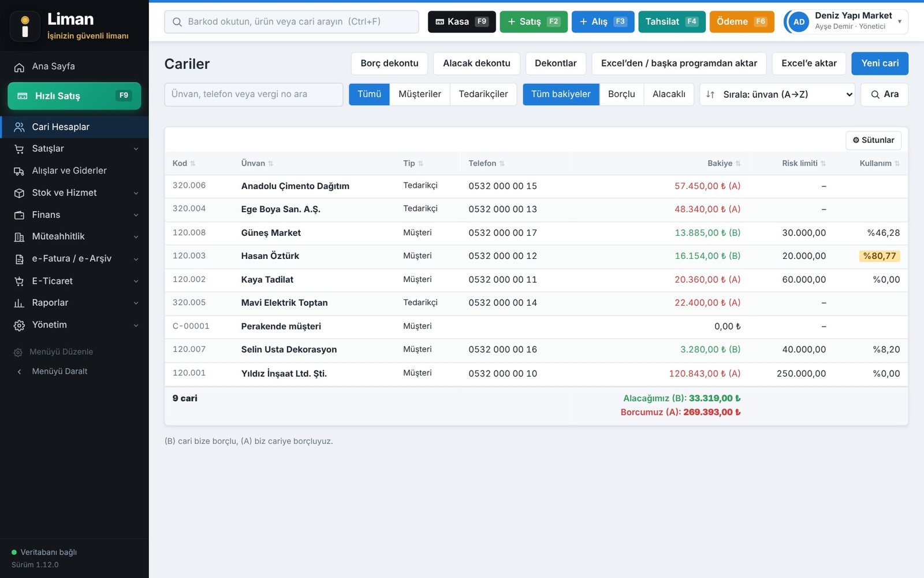Filter balances by Borçlu
The width and height of the screenshot is (924, 578).
pyautogui.click(x=621, y=94)
